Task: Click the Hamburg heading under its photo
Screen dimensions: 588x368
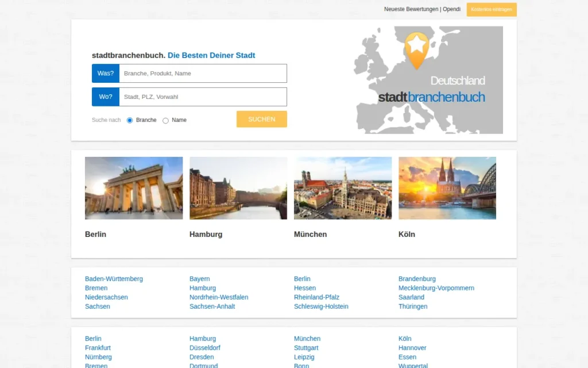Action: coord(206,235)
